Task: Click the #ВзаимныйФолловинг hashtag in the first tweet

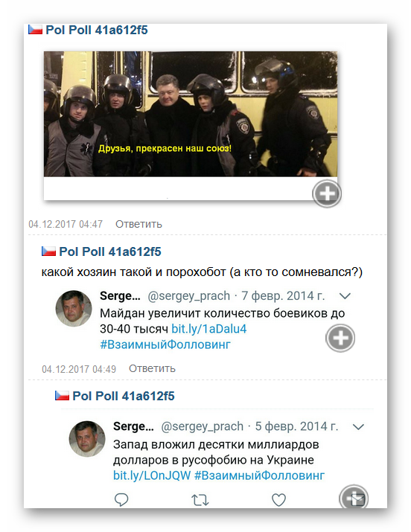Action: (165, 344)
